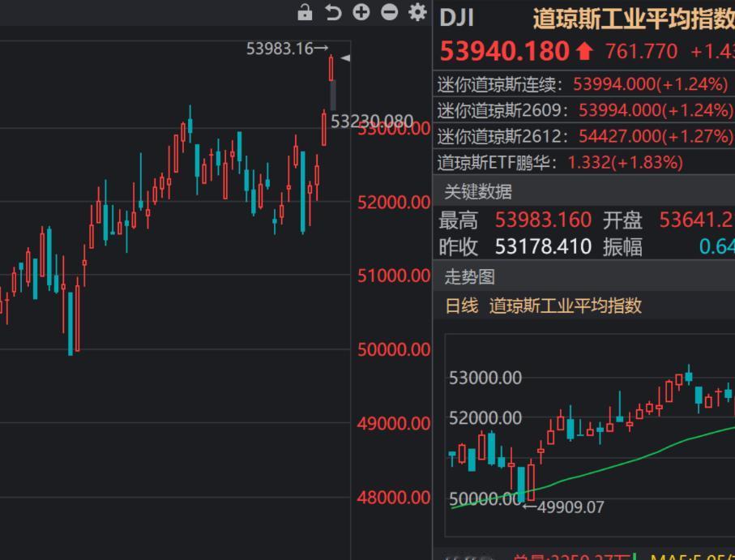Screen dimensions: 735x560
Task: Click the 道琼斯工业平均指数 title
Action: tap(634, 19)
